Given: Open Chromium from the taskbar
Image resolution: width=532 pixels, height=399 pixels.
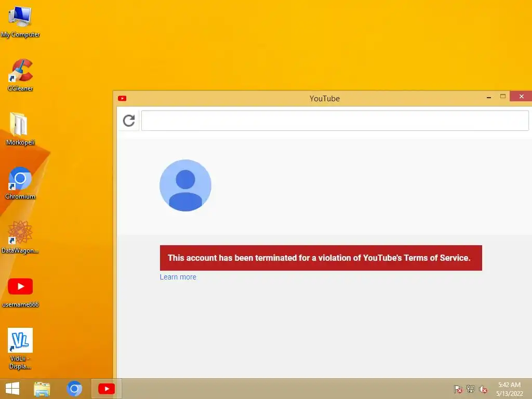Looking at the screenshot, I should coord(74,389).
